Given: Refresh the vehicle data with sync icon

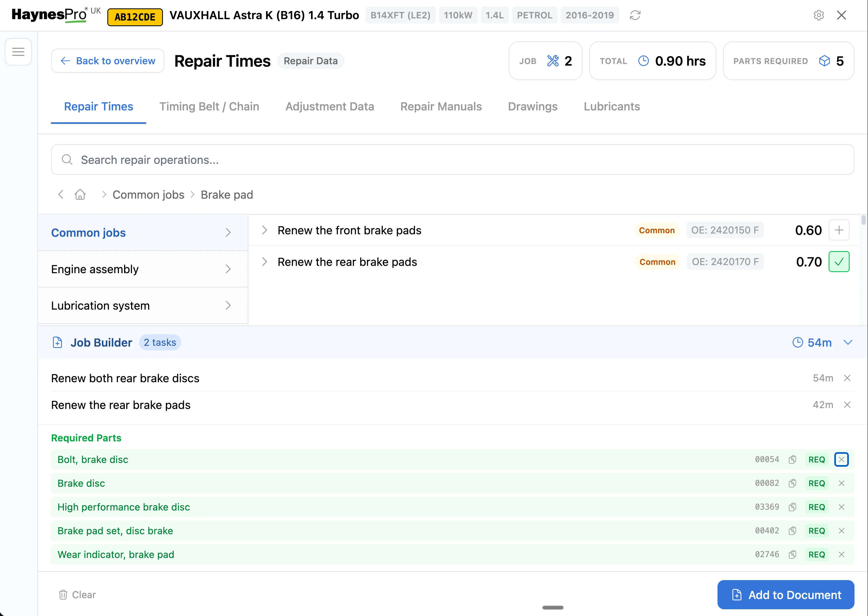Looking at the screenshot, I should pyautogui.click(x=635, y=15).
